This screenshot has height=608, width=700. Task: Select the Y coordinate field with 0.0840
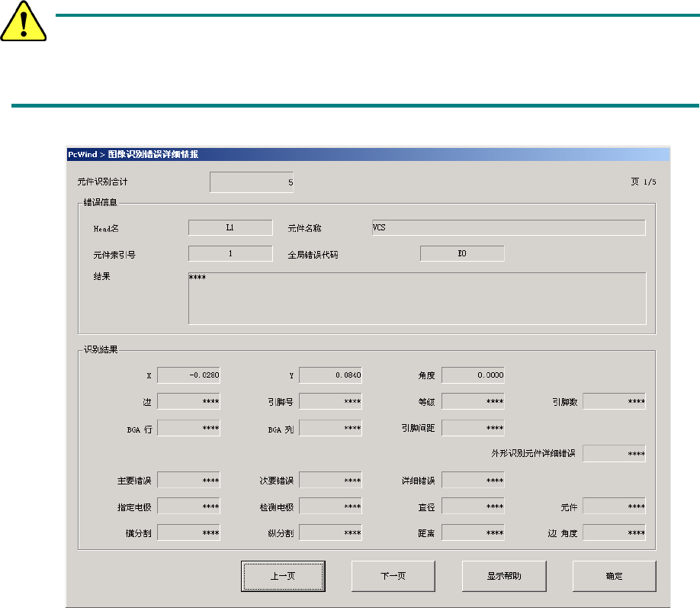(330, 375)
